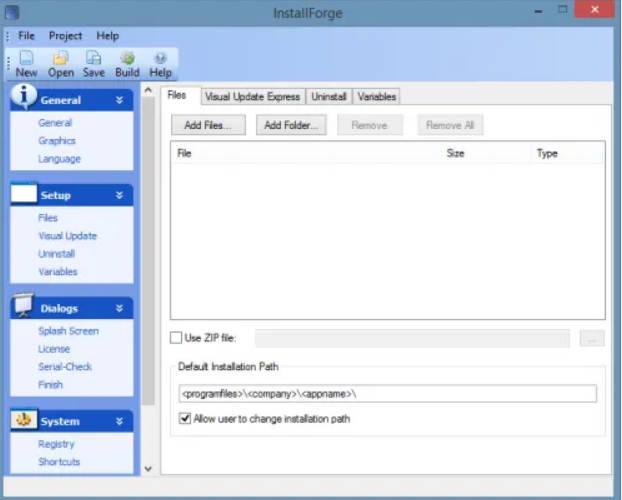Open Uninstall page in sidebar
Viewport: 622px width, 500px height.
coord(56,254)
